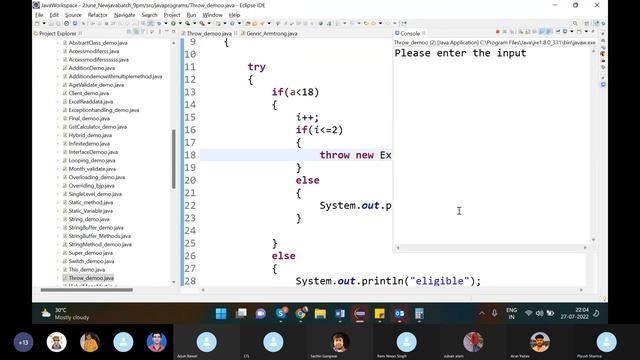Show hidden system tray icons
Viewport: 640px width, 360px height.
click(x=482, y=313)
